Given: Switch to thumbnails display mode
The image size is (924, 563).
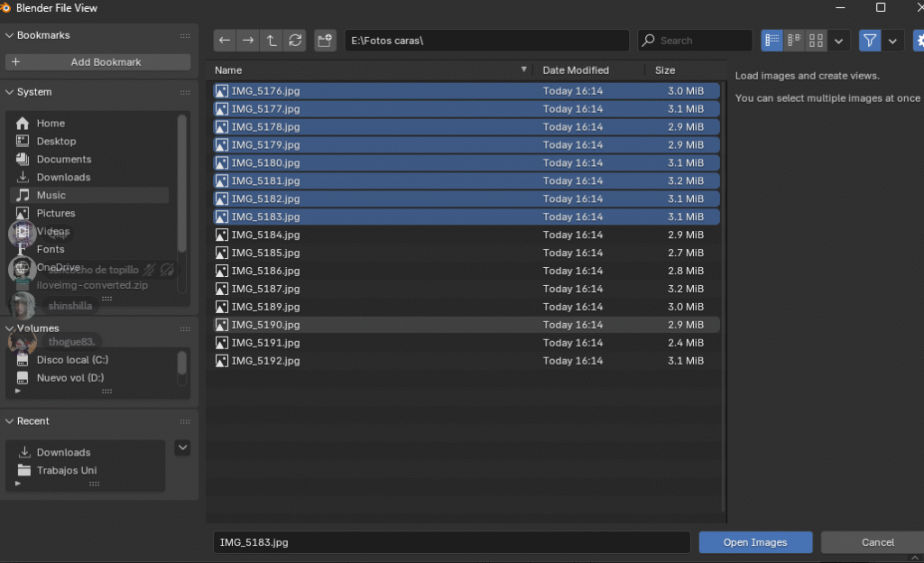Looking at the screenshot, I should (x=816, y=41).
